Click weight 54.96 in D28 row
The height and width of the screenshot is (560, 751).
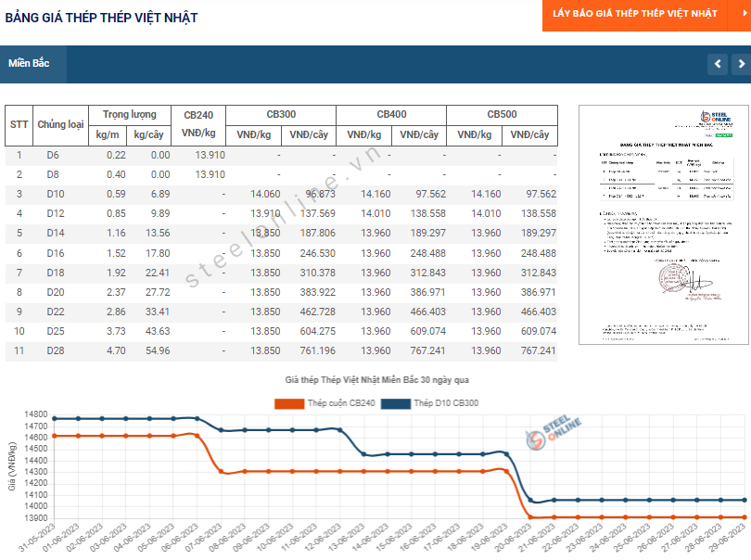click(x=158, y=351)
